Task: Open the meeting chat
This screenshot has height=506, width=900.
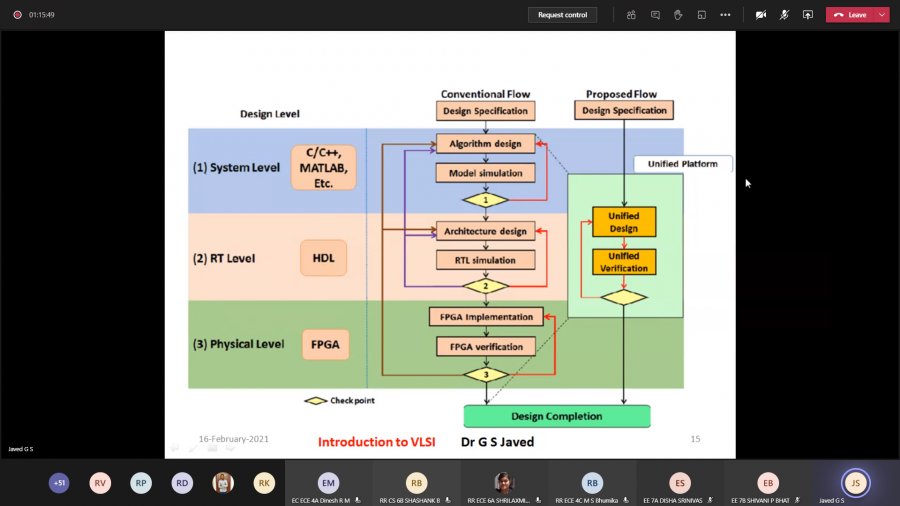Action: pos(655,15)
